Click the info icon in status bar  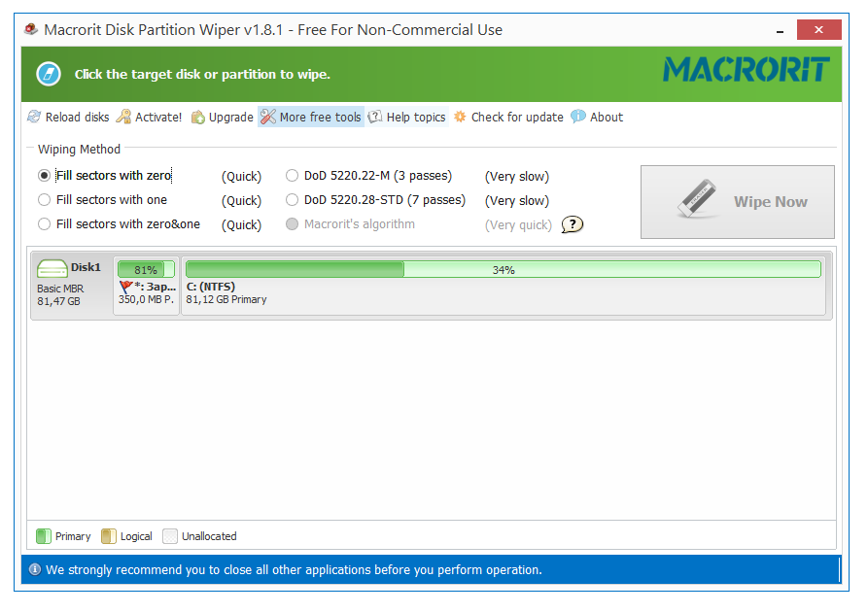[34, 569]
